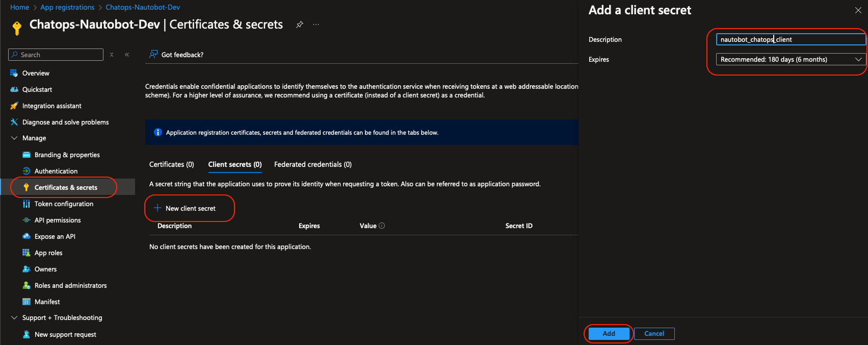868x345 pixels.
Task: Click the plus icon for New client secret
Action: (x=157, y=208)
